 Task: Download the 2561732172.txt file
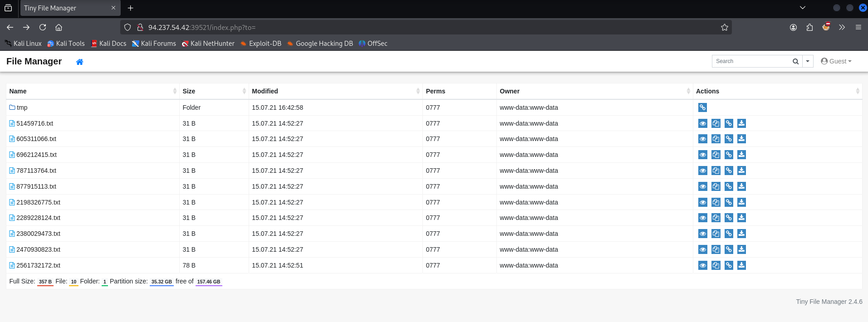click(x=741, y=265)
